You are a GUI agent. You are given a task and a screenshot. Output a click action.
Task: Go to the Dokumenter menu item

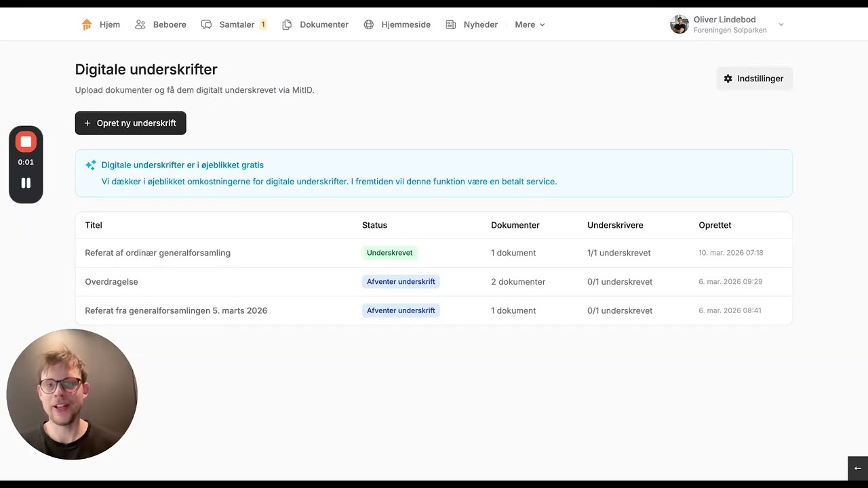click(323, 24)
